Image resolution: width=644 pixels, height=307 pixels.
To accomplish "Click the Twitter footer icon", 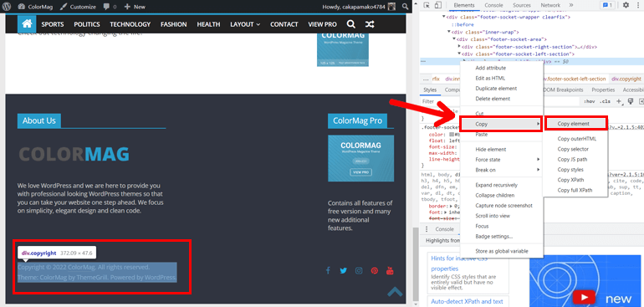I will [x=344, y=270].
